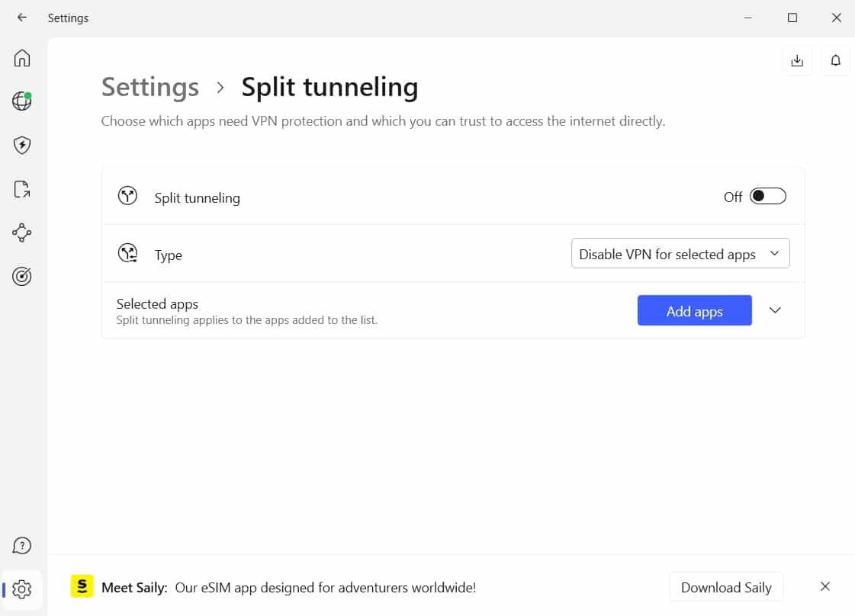Click the Off label beside the toggle
The image size is (855, 616).
tap(733, 197)
